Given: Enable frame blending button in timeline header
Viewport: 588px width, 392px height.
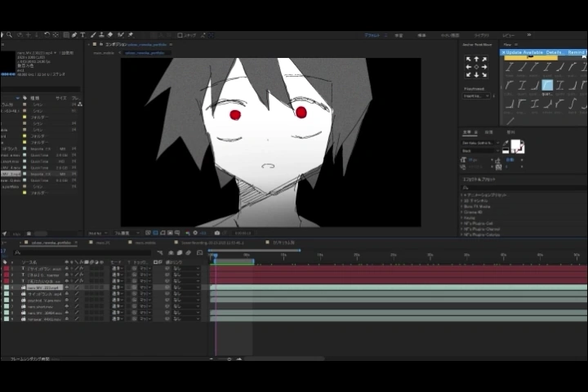Looking at the screenshot, I should (180, 253).
